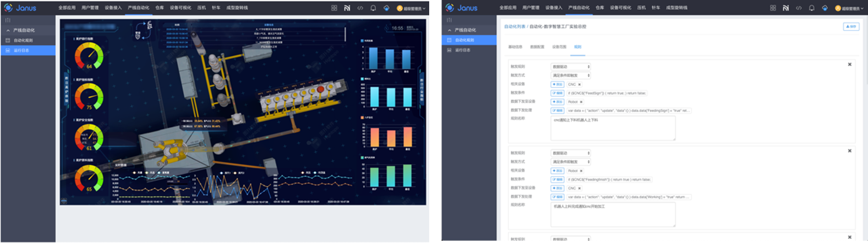Click the feed signal icon in left window header

[x=347, y=8]
